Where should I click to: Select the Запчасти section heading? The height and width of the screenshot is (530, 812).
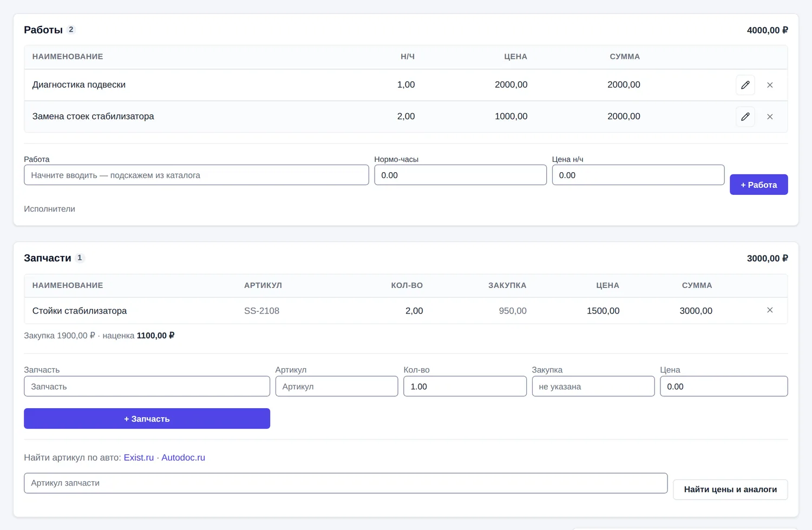48,258
